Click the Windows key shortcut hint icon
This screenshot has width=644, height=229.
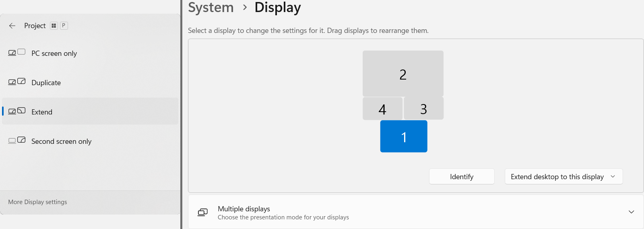click(54, 26)
